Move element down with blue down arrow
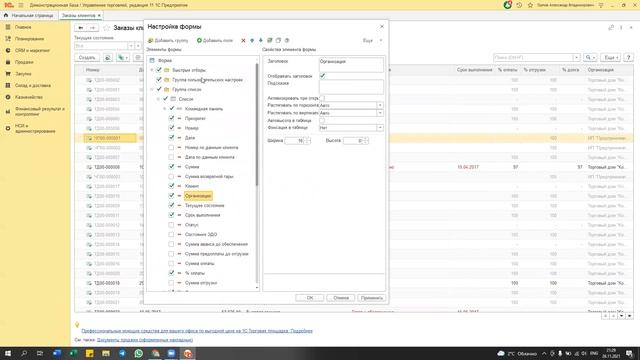Viewport: 640px width, 360px height. pos(261,40)
